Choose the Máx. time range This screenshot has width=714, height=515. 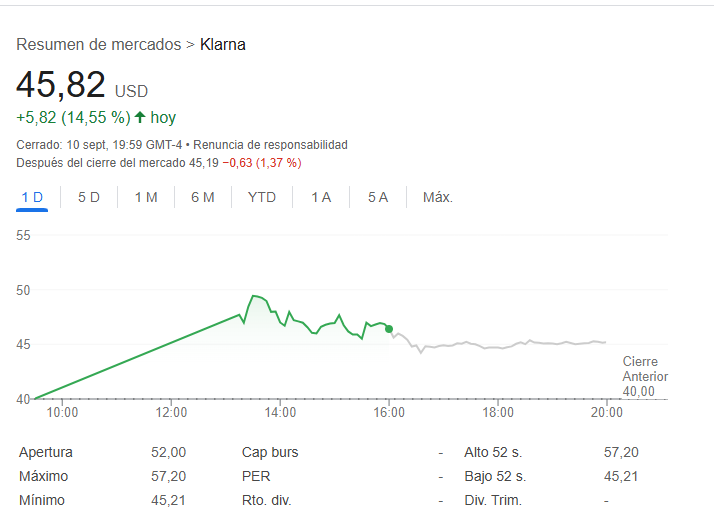point(438,197)
